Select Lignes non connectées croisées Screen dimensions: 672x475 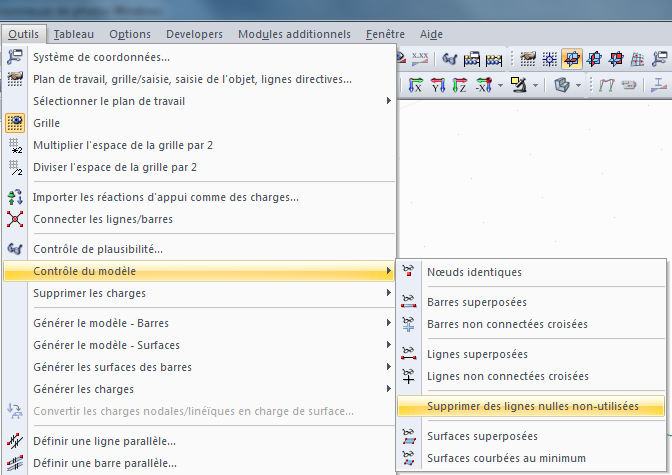531,376
